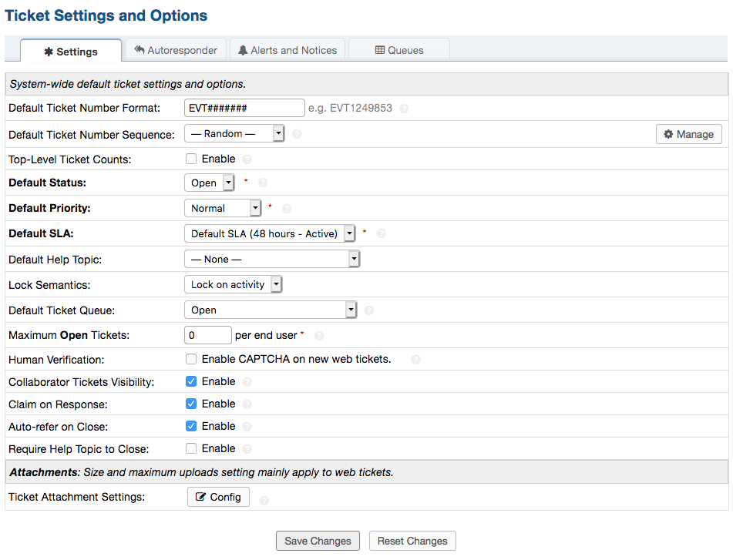The image size is (733, 560).
Task: Click the 'Default SLA:' label
Action: 41,233
